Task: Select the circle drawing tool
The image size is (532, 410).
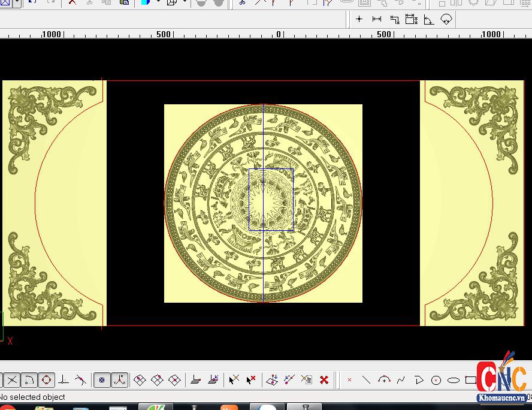Action: pos(436,380)
